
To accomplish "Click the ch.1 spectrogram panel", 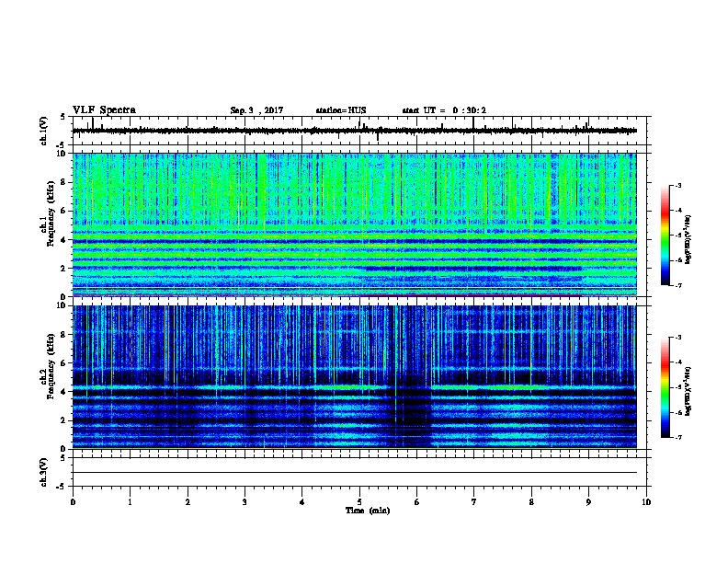I will coord(354,224).
